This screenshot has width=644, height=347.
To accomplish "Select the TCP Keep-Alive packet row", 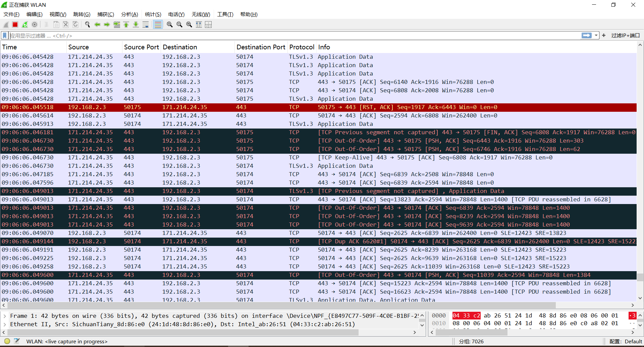I will tap(319, 157).
